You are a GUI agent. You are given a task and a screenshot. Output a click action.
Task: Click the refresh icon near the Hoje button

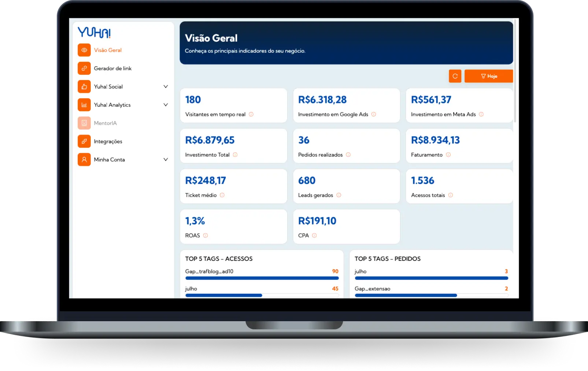point(455,76)
